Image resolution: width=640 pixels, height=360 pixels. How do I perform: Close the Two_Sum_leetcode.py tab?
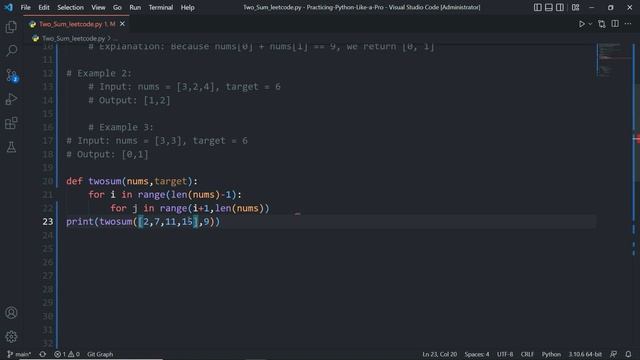tap(122, 24)
